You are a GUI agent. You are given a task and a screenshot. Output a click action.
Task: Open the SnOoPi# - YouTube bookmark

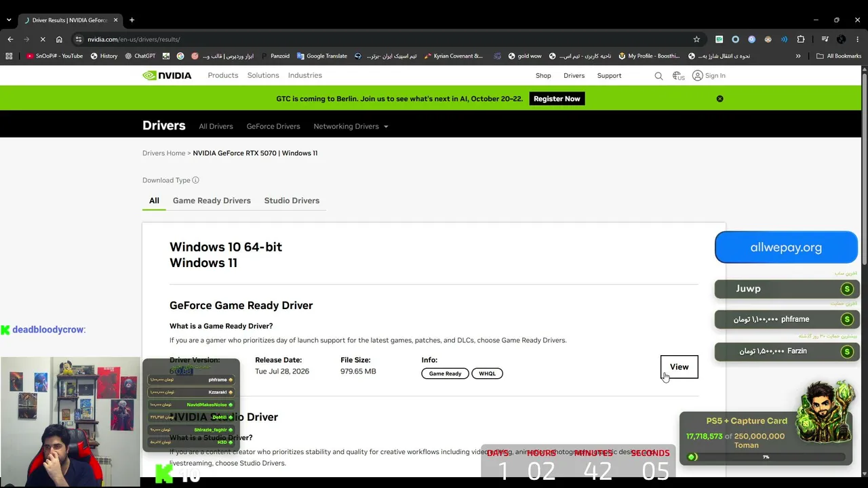[54, 56]
